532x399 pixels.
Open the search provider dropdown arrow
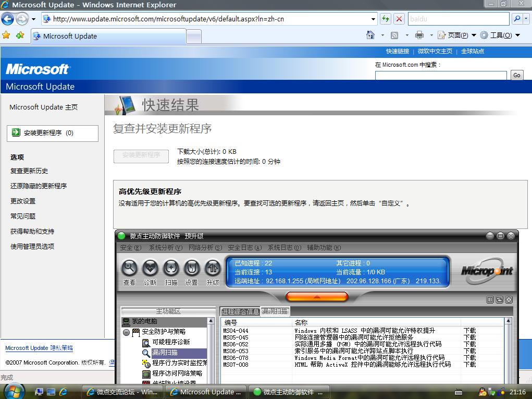(x=526, y=19)
